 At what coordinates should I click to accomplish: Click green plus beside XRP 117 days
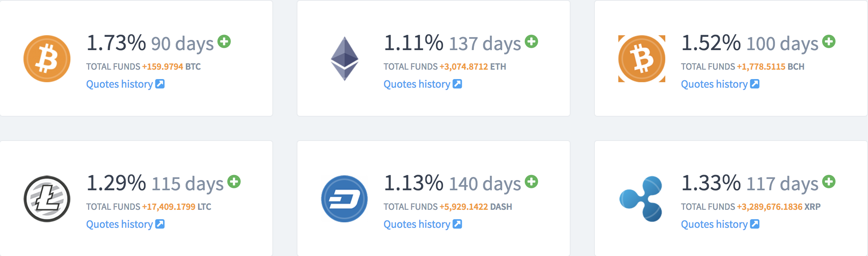pos(829,182)
